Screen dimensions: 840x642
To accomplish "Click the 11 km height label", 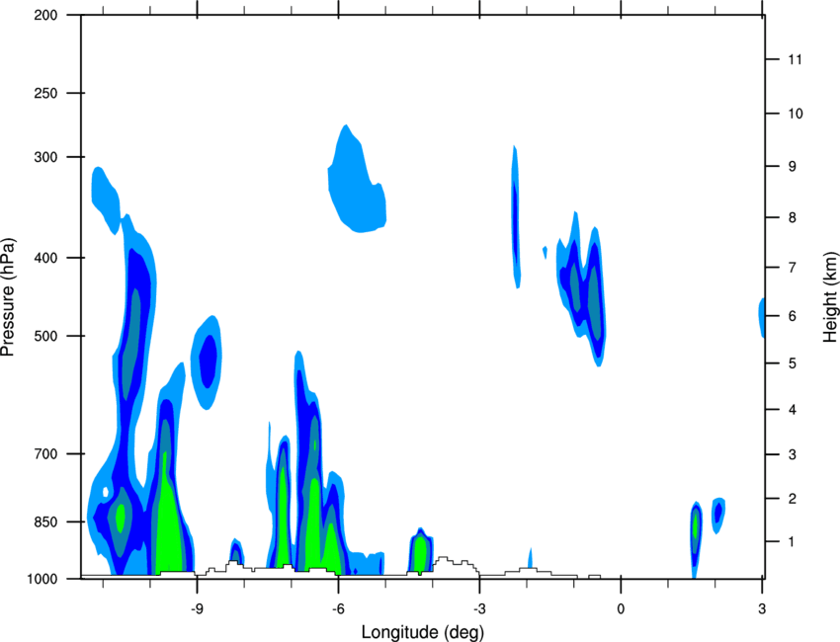I will pos(795,59).
